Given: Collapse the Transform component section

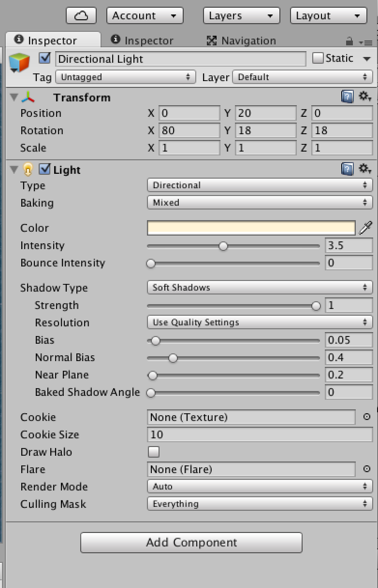Looking at the screenshot, I should [14, 98].
